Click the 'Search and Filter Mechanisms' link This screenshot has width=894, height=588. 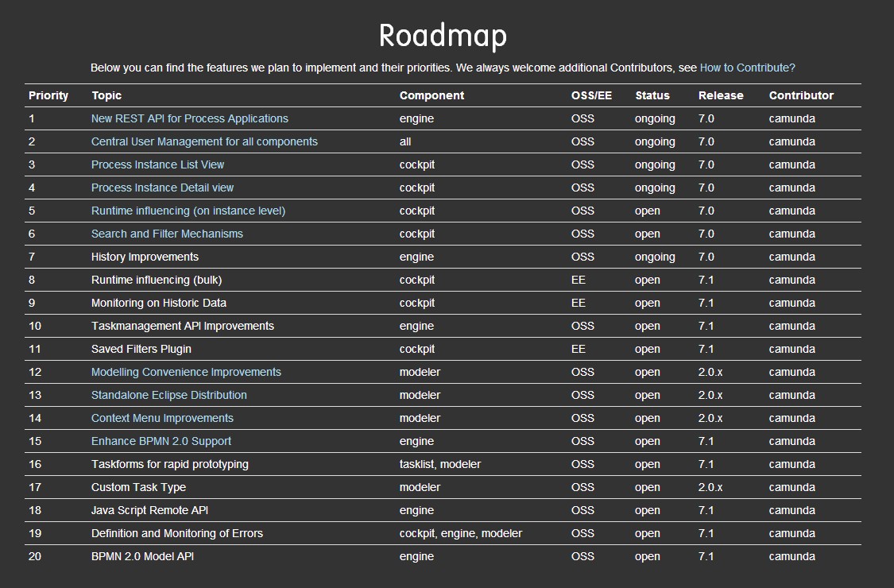[167, 234]
